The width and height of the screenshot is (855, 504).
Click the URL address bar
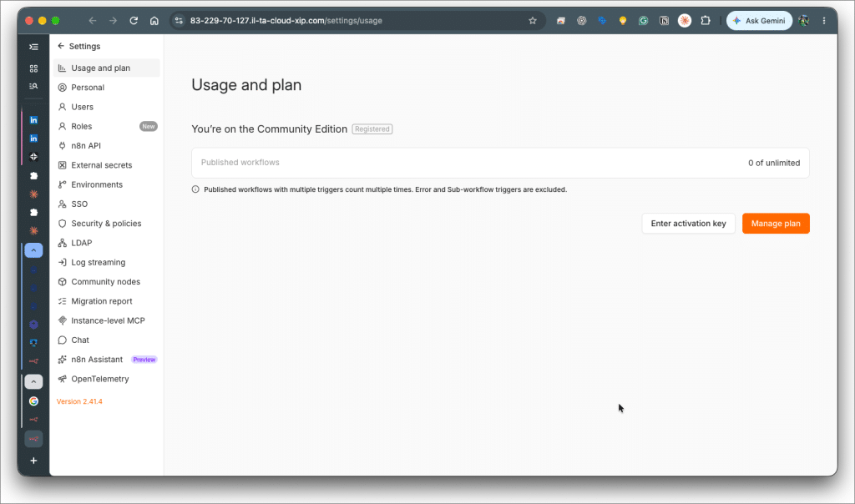pos(357,21)
